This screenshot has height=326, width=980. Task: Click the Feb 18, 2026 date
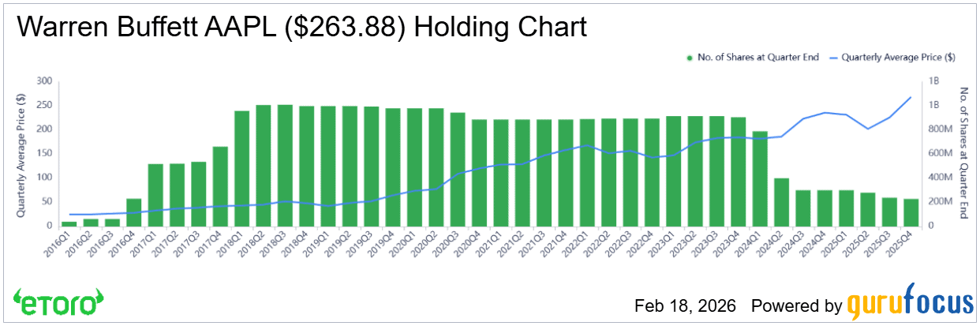click(684, 305)
